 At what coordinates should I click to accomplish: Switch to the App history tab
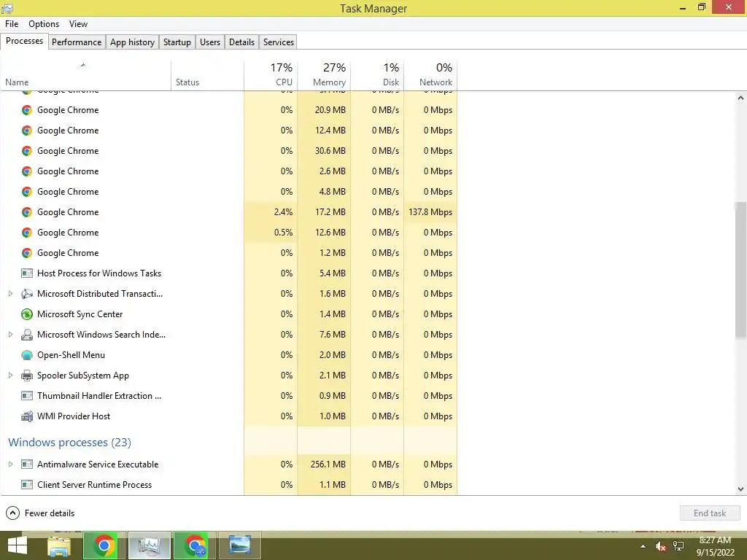click(133, 42)
